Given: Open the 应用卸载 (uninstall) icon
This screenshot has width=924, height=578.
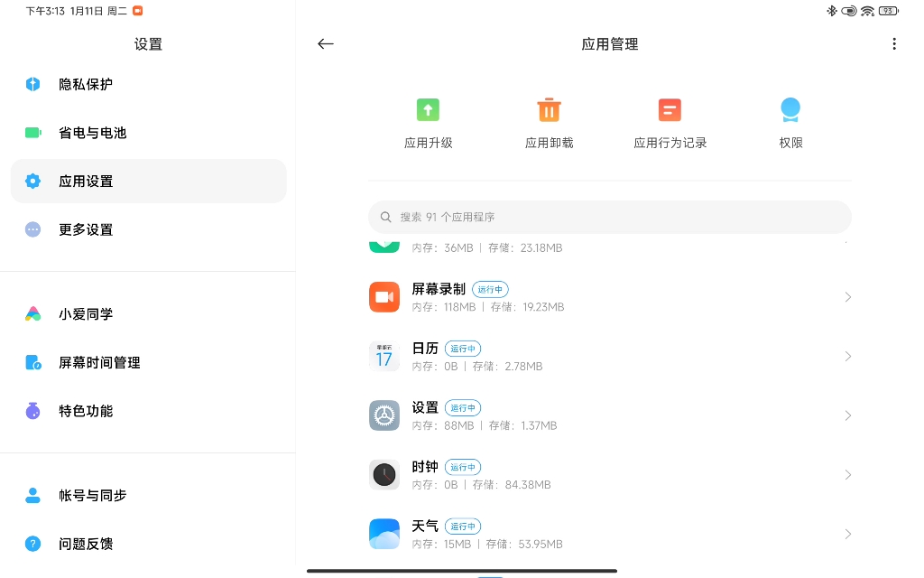Looking at the screenshot, I should pyautogui.click(x=549, y=109).
